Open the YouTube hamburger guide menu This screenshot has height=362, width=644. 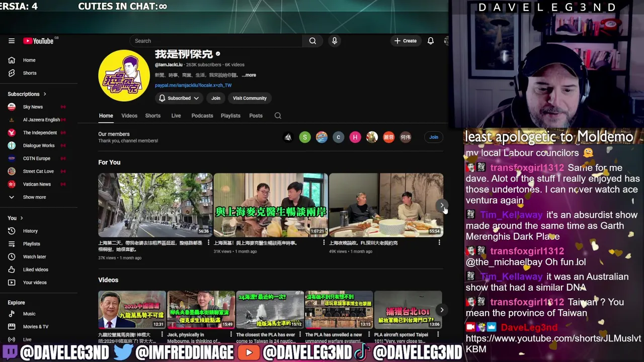coord(12,41)
